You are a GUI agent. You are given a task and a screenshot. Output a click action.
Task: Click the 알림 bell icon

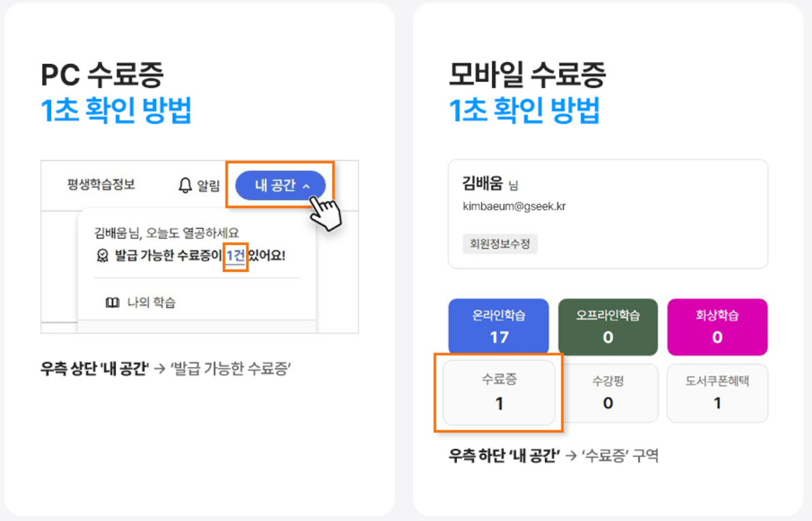pos(185,185)
